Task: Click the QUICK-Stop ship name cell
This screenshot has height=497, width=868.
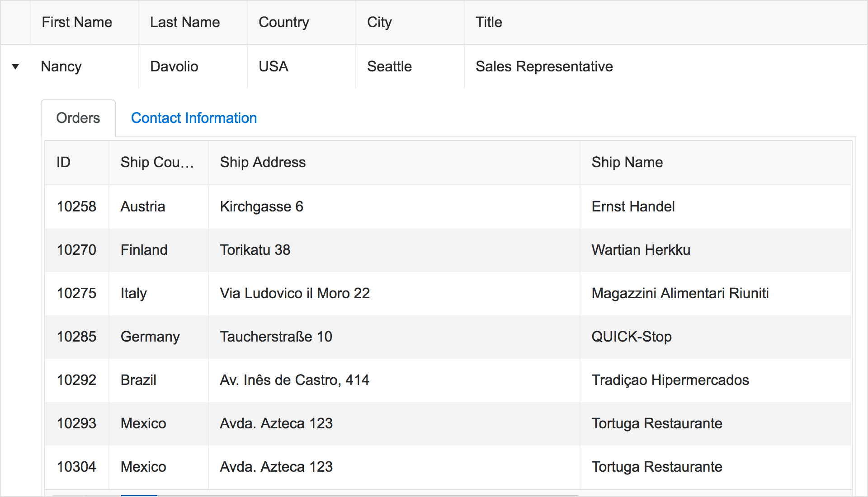Action: (631, 337)
